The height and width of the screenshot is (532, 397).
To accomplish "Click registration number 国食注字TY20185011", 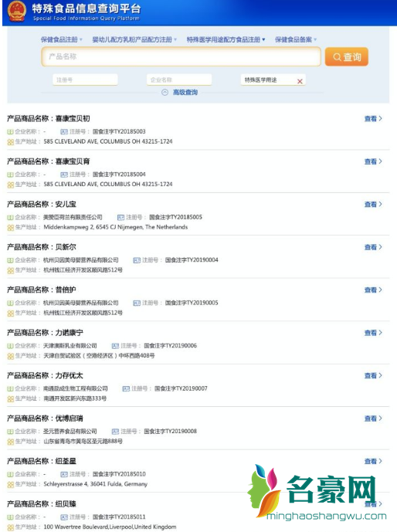I will pos(119,517).
